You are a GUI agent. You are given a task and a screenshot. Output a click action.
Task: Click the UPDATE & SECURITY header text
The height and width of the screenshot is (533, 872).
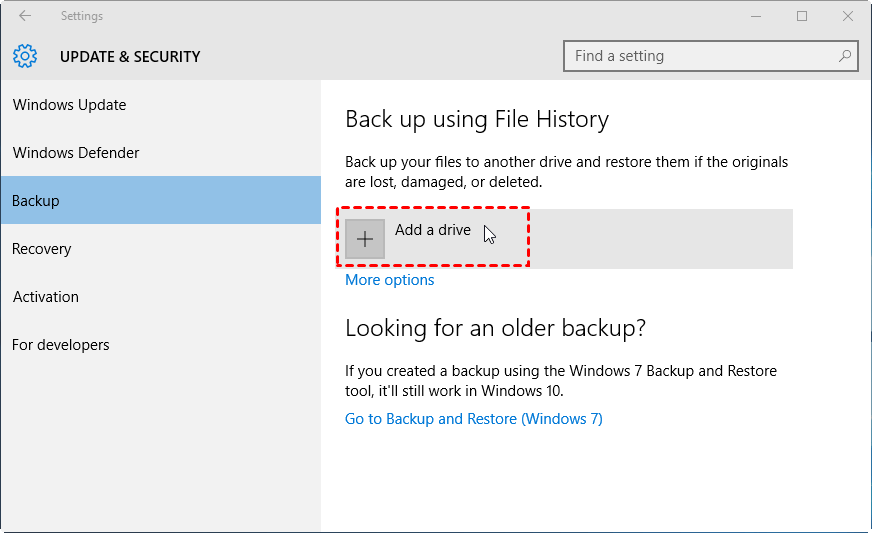(x=130, y=57)
